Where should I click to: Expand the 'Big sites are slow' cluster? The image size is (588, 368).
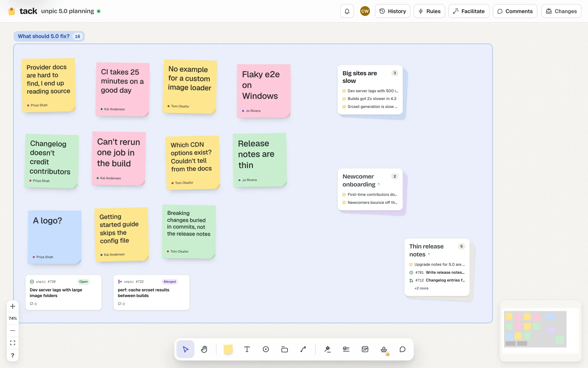pos(370,90)
